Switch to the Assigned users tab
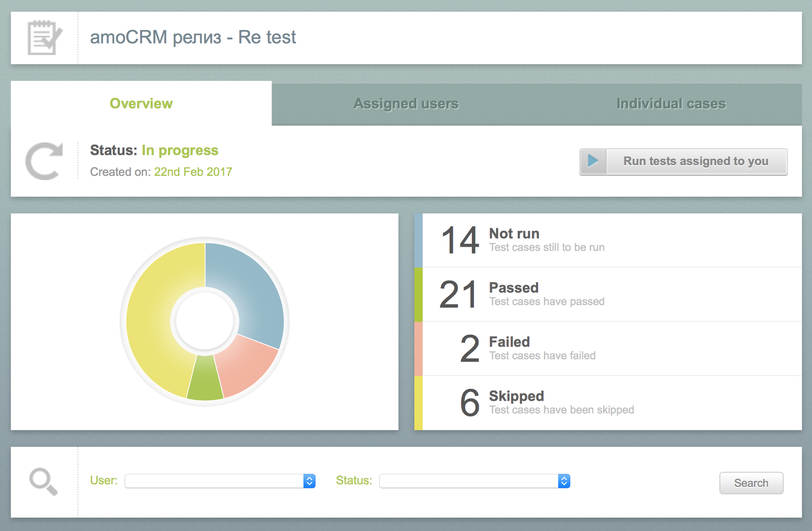This screenshot has height=531, width=812. pyautogui.click(x=406, y=104)
